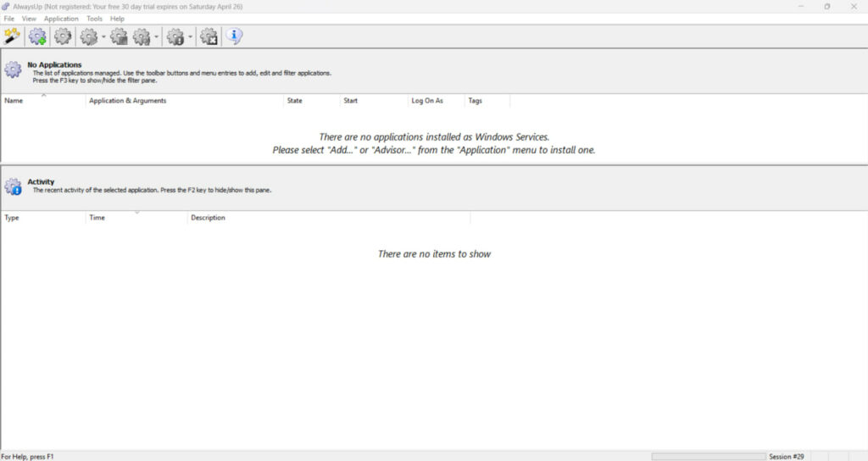Click the Activity panel gear icon
The image size is (868, 461).
tap(13, 186)
